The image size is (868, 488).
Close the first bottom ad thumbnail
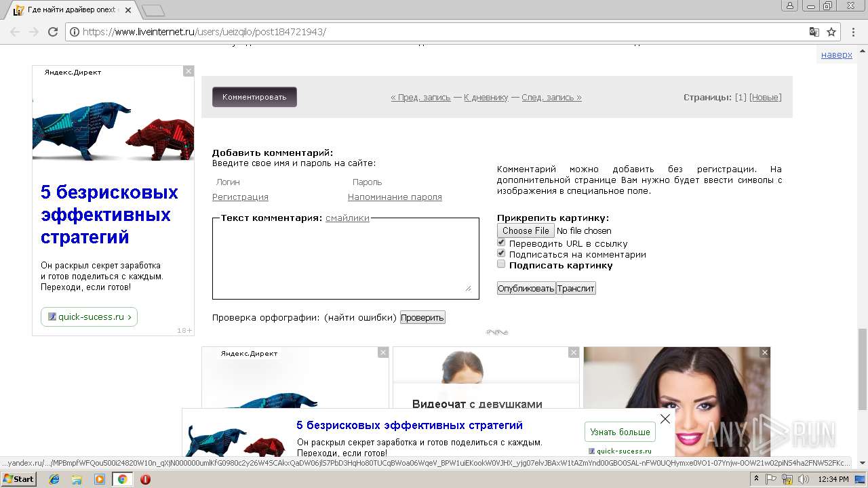click(383, 352)
